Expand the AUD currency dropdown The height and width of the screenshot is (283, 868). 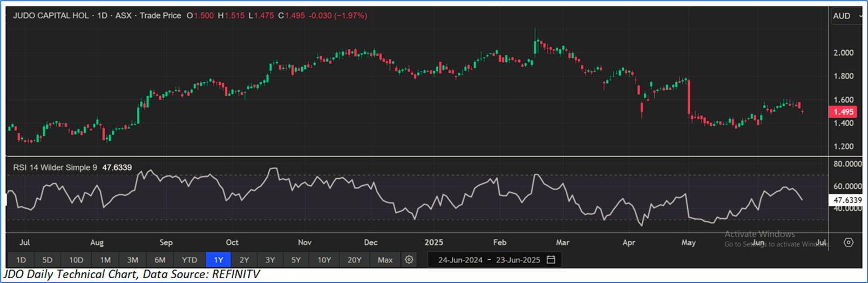tap(846, 16)
